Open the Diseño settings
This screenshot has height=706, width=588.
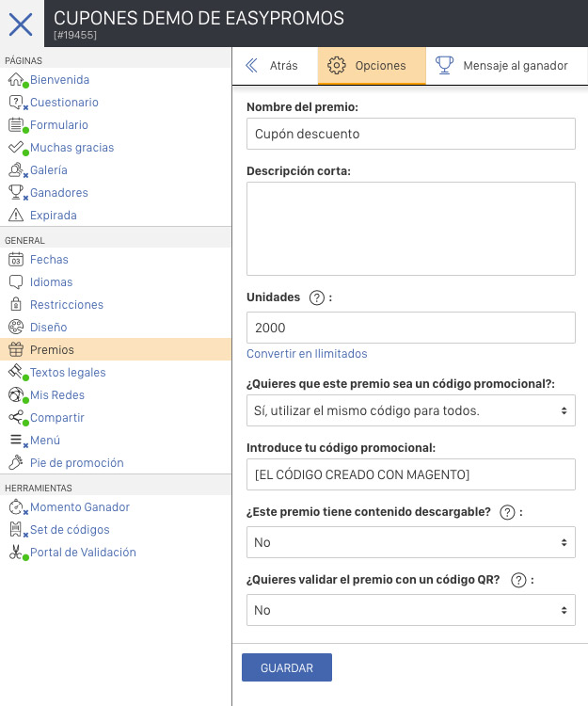49,327
